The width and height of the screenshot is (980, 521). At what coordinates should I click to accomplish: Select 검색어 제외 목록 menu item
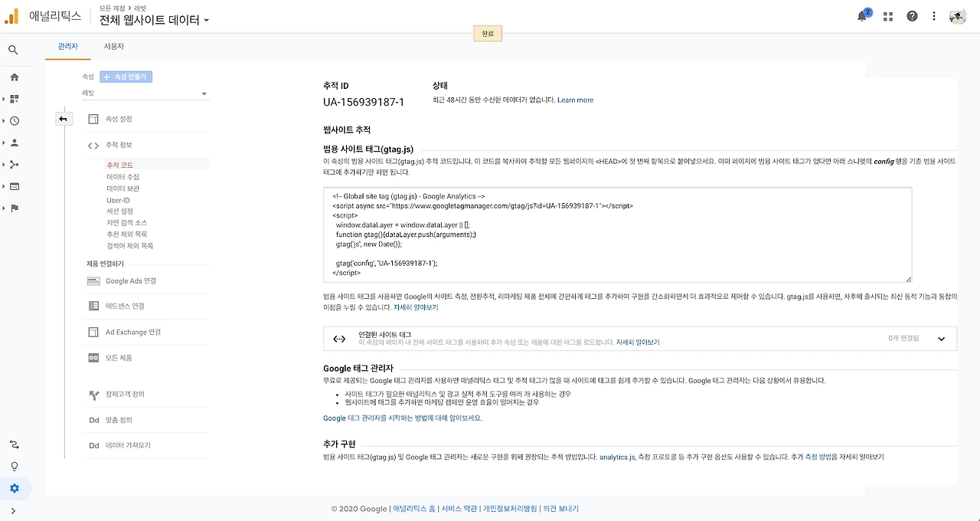129,246
